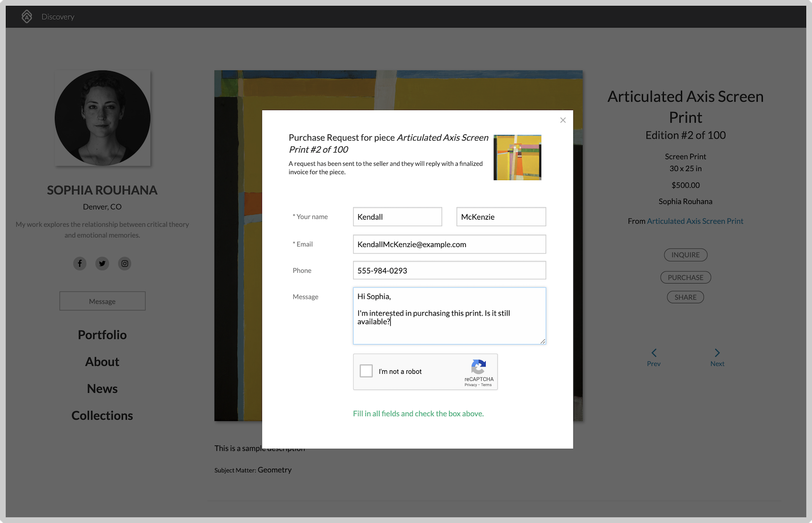Toggle the reCAPTCHA verification box
The height and width of the screenshot is (523, 812).
tap(366, 371)
